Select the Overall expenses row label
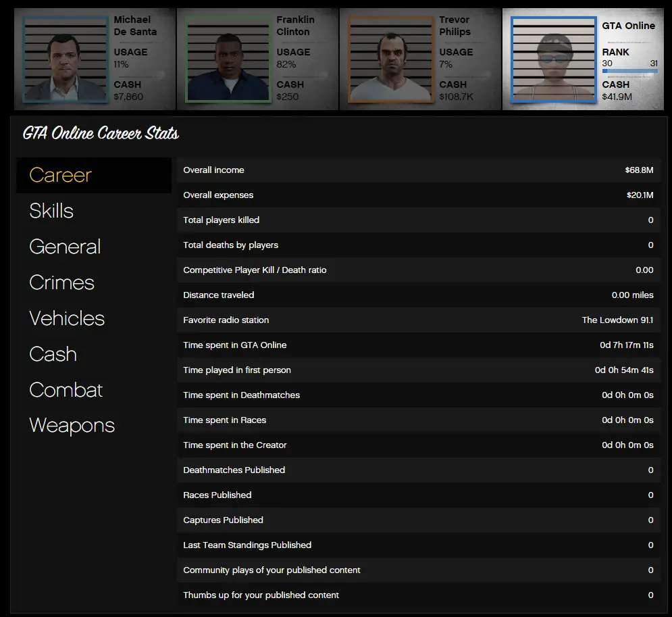Viewport: 672px width, 617px height. click(x=218, y=195)
